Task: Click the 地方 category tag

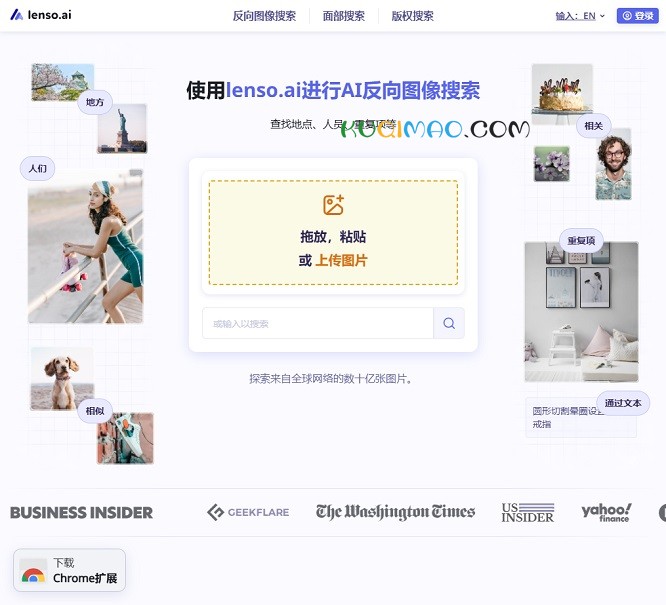Action: pyautogui.click(x=95, y=102)
